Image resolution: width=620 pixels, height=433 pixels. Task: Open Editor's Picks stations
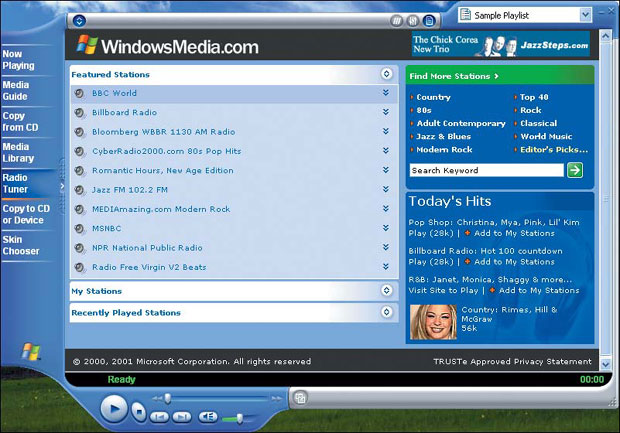coord(554,149)
